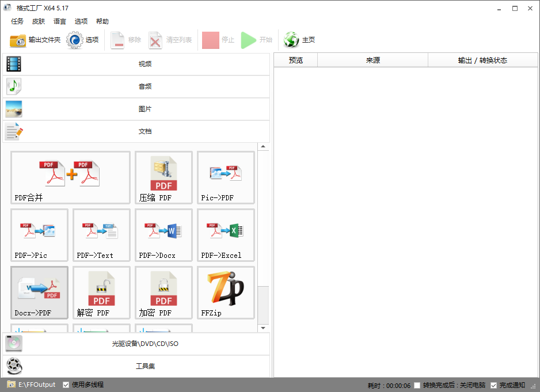Enable 转换完成后关闭电脑 checkbox
540x392 pixels.
point(417,385)
